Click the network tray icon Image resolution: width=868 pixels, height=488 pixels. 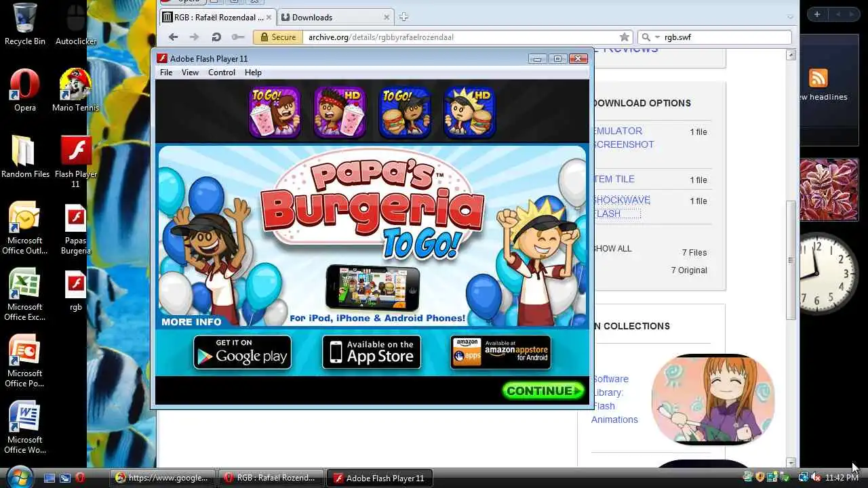[803, 478]
